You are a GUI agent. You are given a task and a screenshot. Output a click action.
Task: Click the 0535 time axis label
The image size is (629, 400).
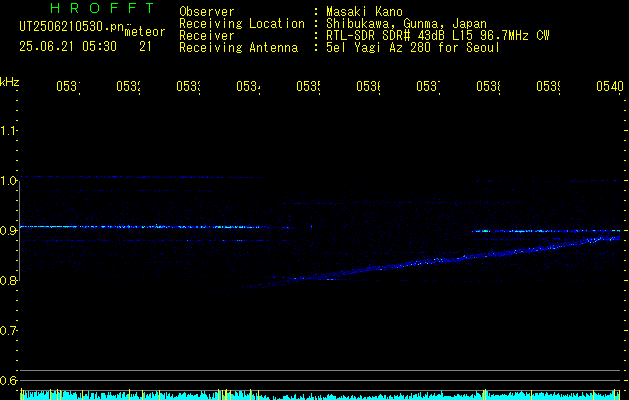(x=308, y=86)
